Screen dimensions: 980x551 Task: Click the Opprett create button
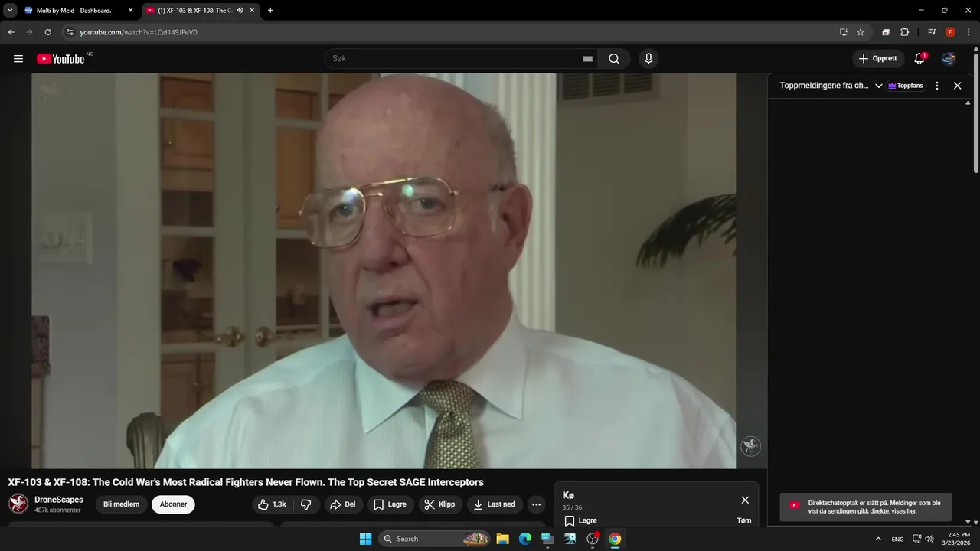click(x=878, y=59)
